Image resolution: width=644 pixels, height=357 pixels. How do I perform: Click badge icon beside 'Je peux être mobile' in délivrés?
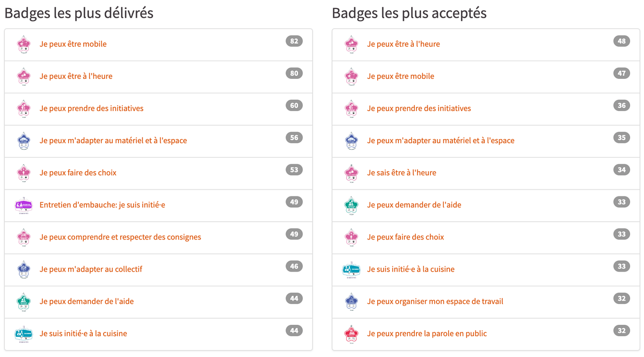[24, 44]
